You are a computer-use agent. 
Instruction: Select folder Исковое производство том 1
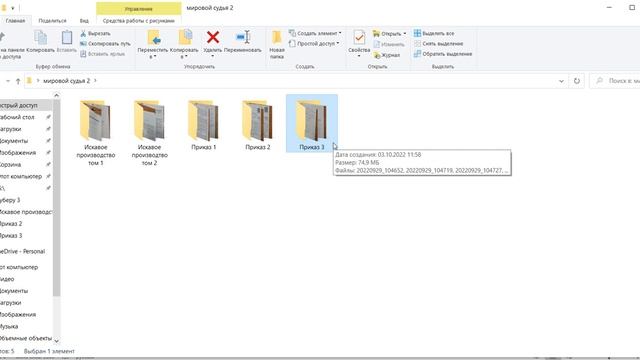[x=96, y=132]
